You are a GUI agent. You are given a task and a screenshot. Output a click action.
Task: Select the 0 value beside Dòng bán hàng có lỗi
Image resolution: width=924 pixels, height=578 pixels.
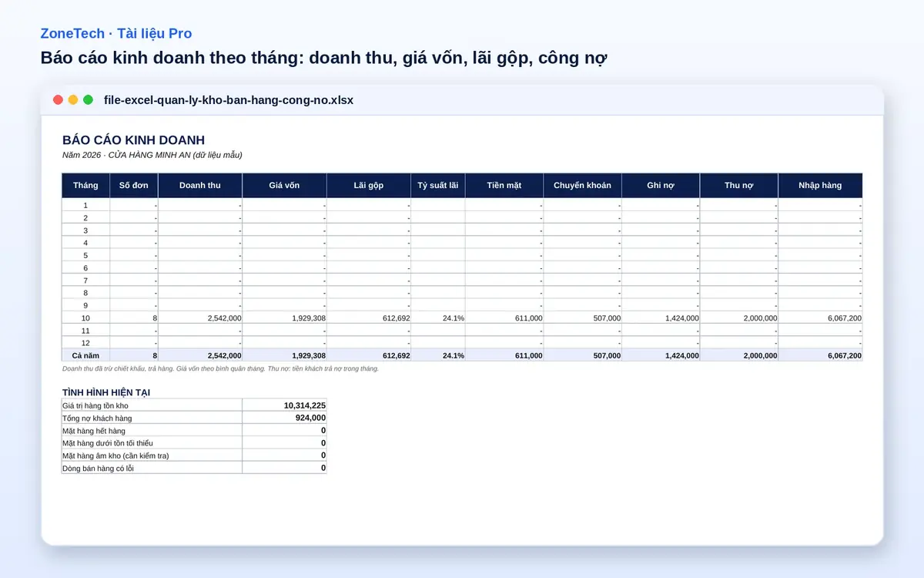[284, 468]
